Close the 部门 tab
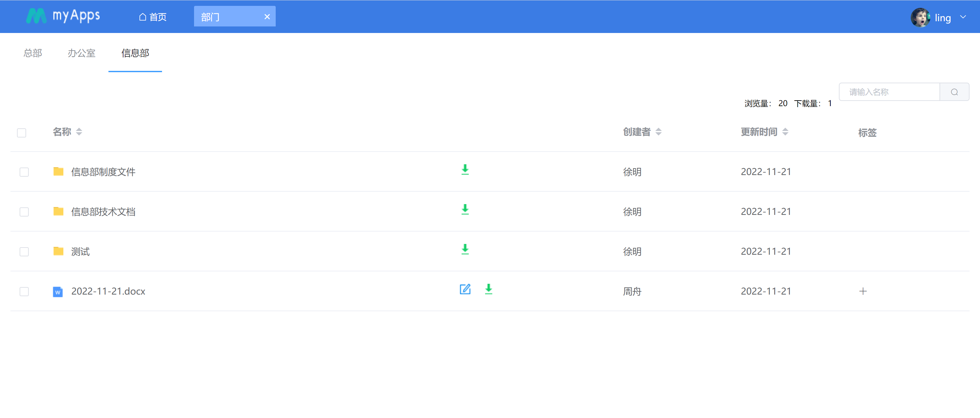 point(267,17)
